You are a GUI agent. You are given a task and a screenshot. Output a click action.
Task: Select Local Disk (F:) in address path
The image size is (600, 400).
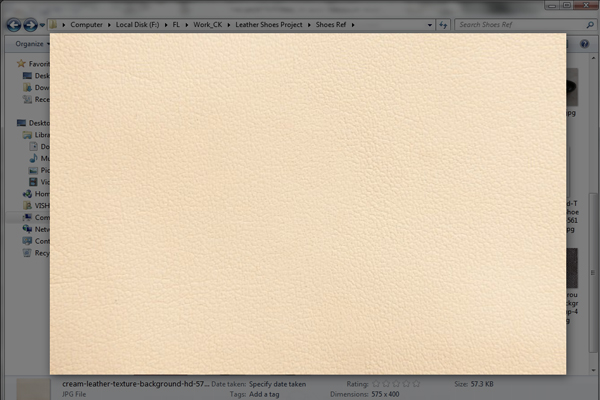(137, 24)
